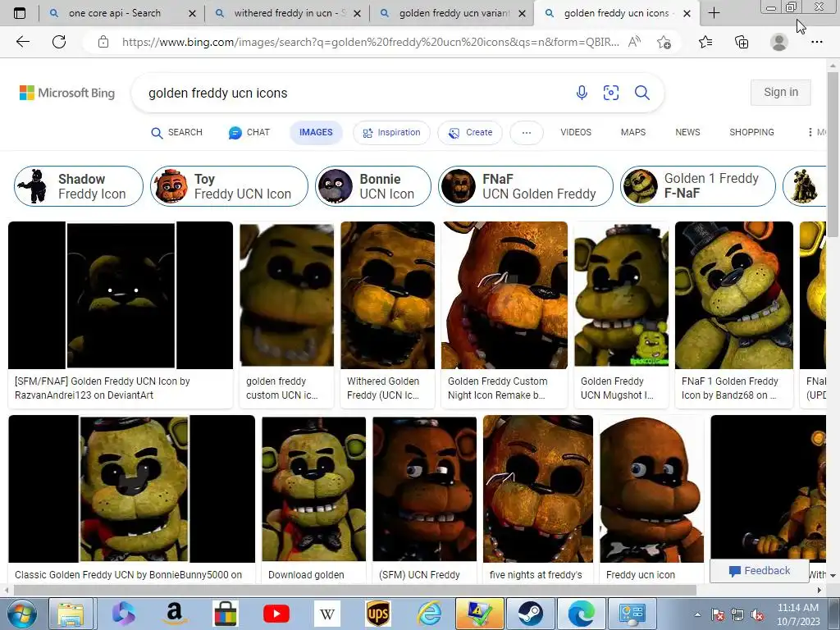
Task: Open 'Withered Golden Freddy (UCN Ic...' image
Action: click(x=387, y=295)
